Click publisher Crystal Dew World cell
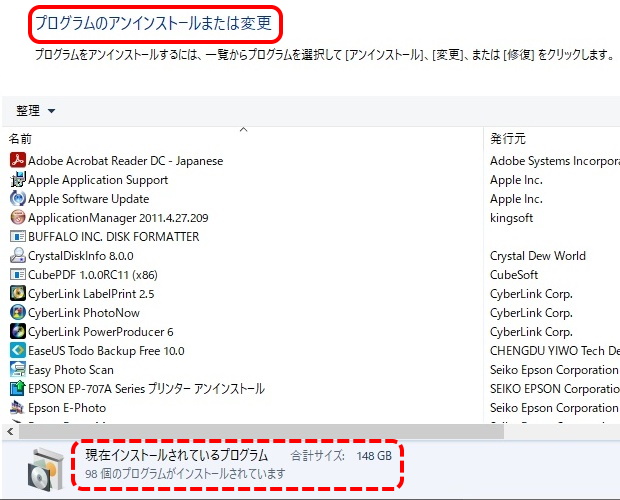Viewport: 620px width, 500px height. (x=538, y=256)
